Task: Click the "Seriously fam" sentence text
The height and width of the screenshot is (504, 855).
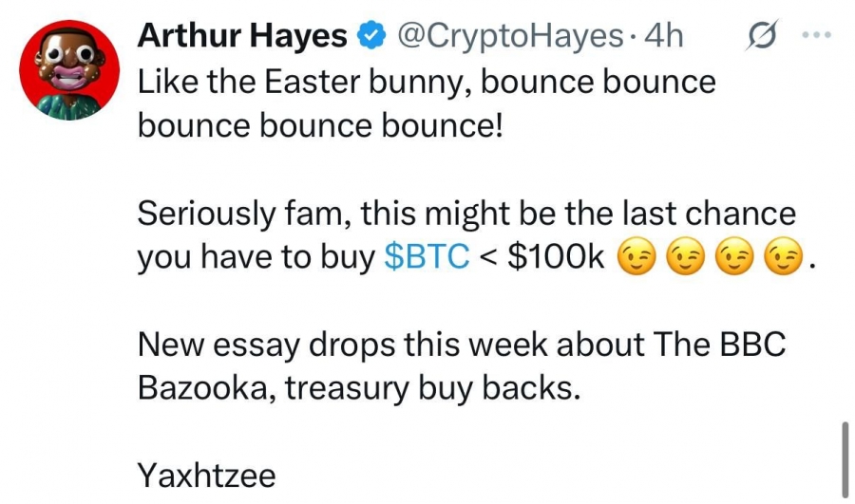Action: pos(466,214)
